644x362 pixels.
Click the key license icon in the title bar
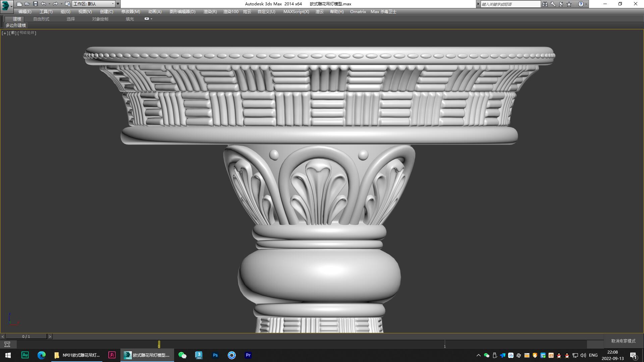click(553, 4)
